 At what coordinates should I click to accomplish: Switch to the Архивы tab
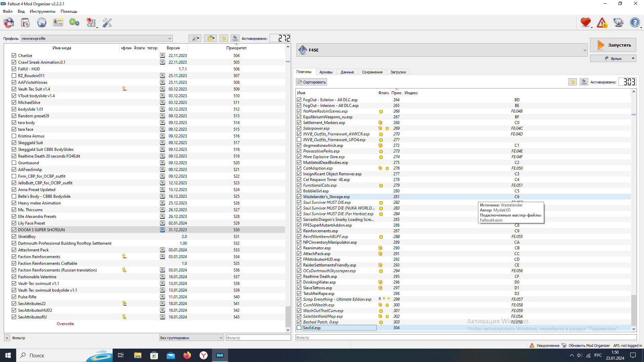pos(326,72)
